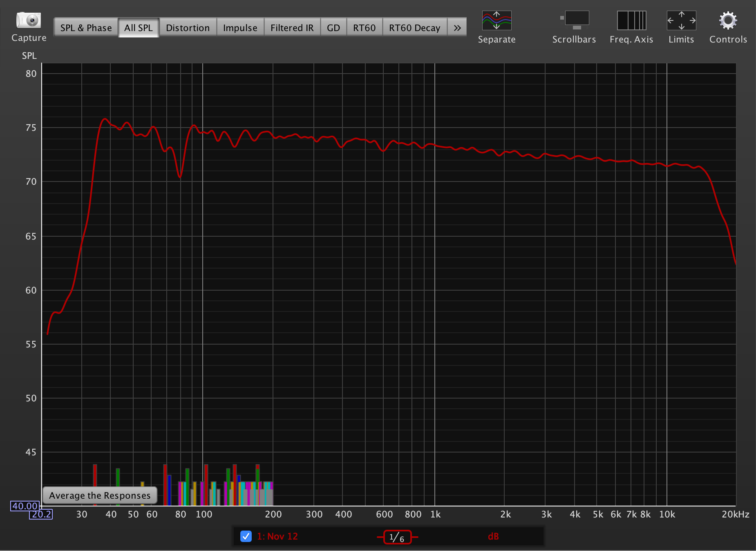
Task: Click the Capture camera icon
Action: (29, 20)
